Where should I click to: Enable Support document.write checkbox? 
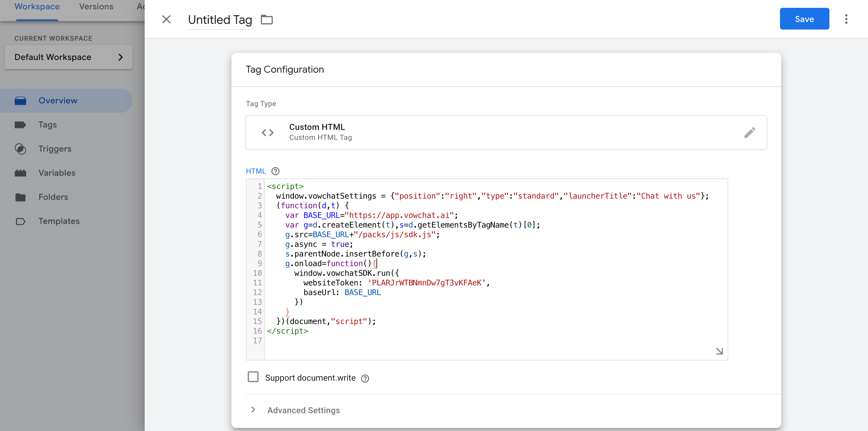point(253,377)
